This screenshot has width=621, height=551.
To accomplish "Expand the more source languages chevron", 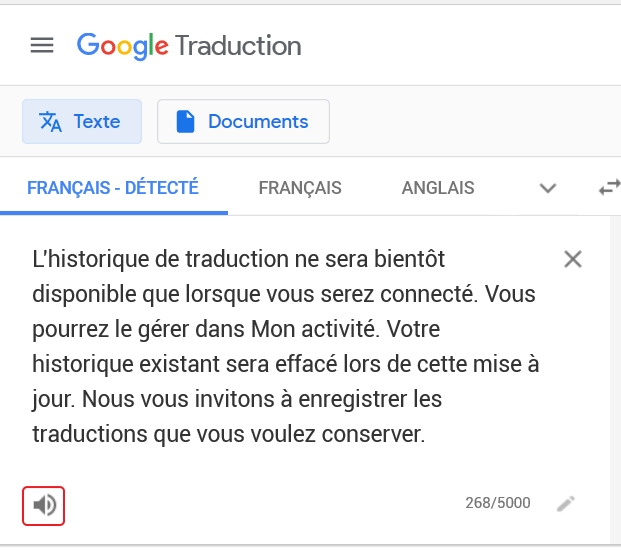I will (x=548, y=188).
